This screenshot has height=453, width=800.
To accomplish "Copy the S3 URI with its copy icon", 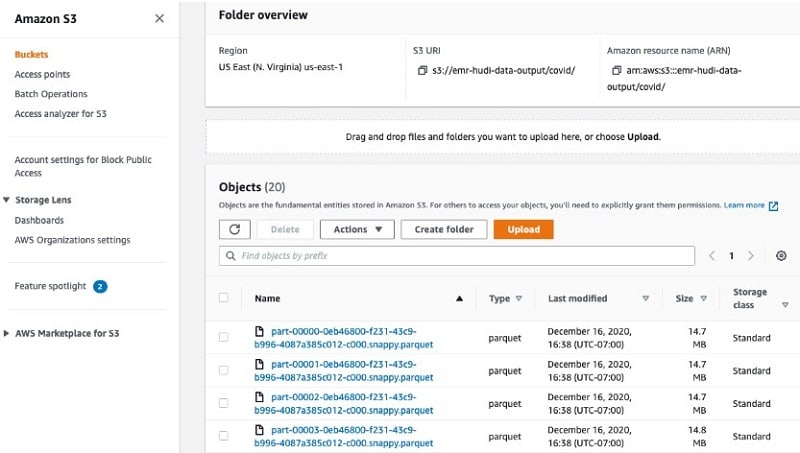I will coord(422,70).
